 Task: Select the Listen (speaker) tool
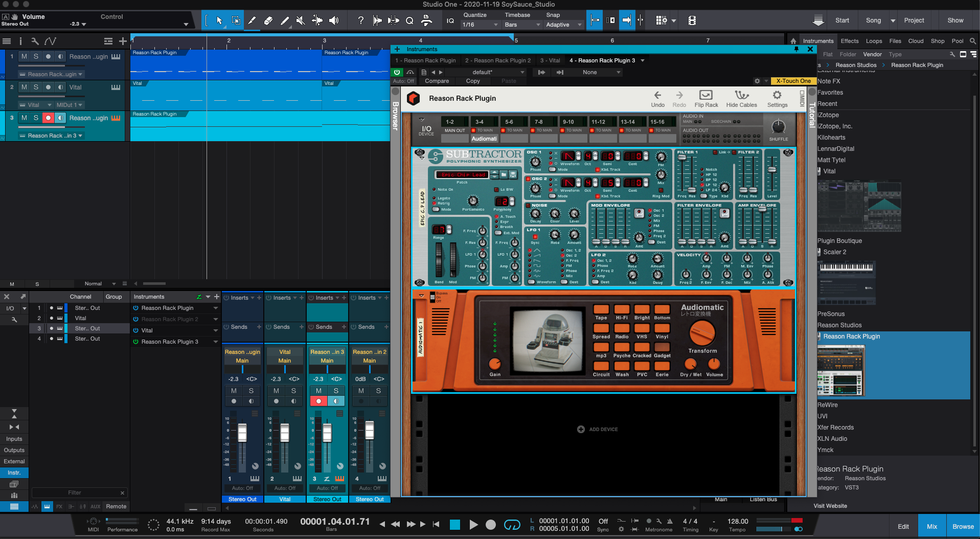click(334, 20)
